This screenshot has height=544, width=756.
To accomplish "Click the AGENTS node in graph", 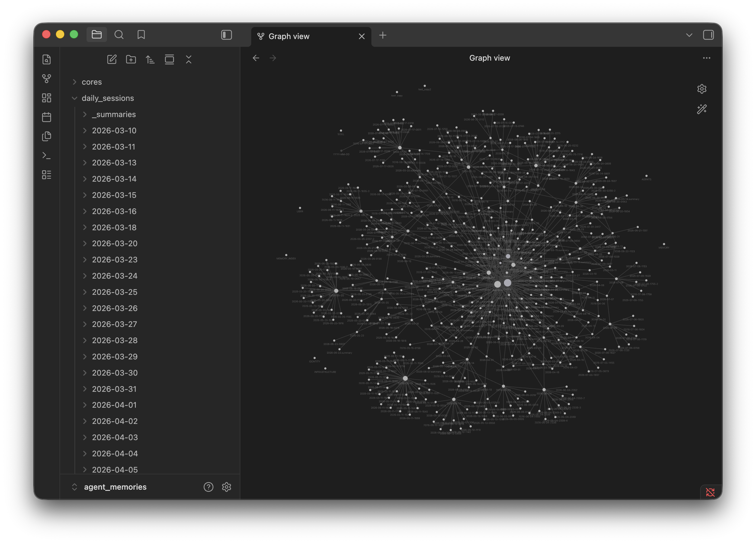I will 646,176.
